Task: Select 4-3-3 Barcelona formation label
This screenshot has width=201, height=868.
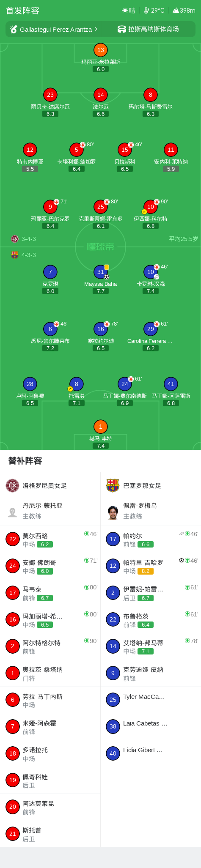Action: tap(29, 255)
